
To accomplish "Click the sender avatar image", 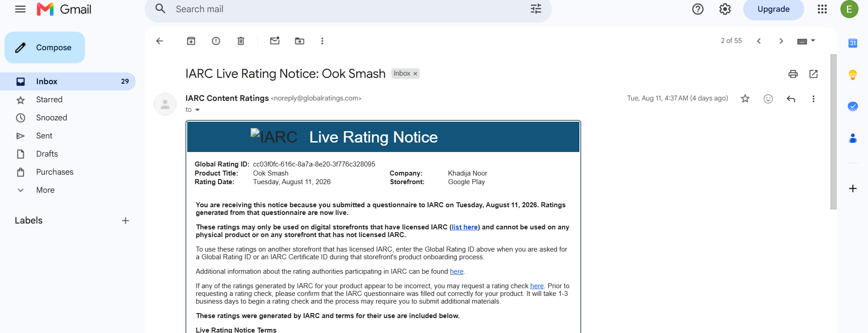I will click(x=165, y=104).
